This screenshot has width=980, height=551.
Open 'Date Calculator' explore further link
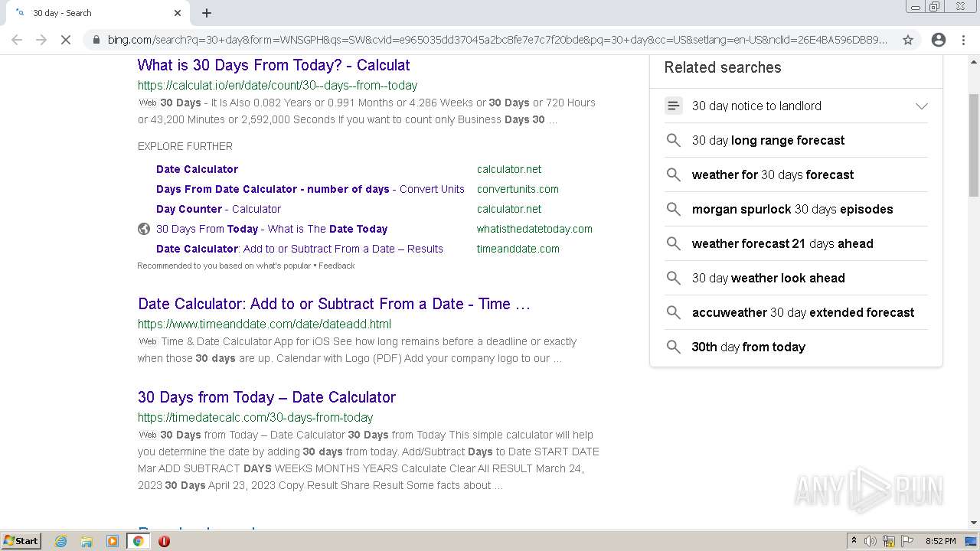197,169
